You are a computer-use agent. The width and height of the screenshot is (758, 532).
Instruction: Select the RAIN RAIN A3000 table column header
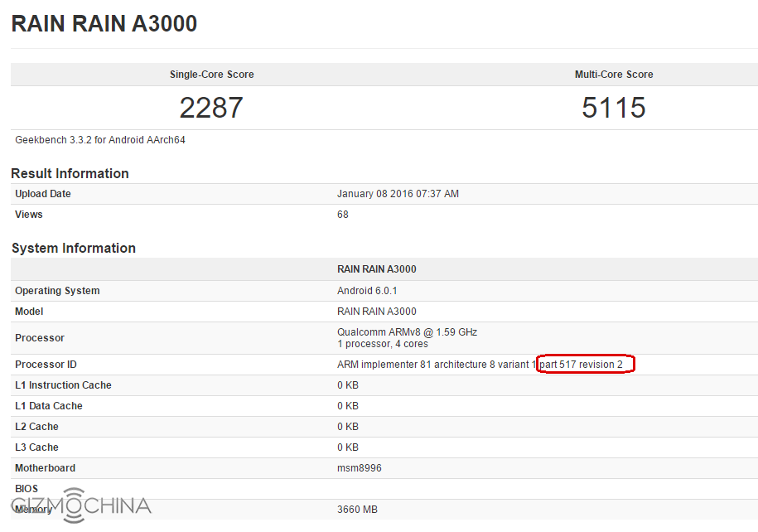point(377,269)
